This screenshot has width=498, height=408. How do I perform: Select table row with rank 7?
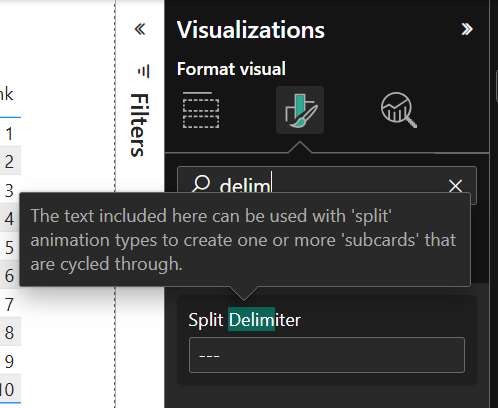click(x=10, y=304)
